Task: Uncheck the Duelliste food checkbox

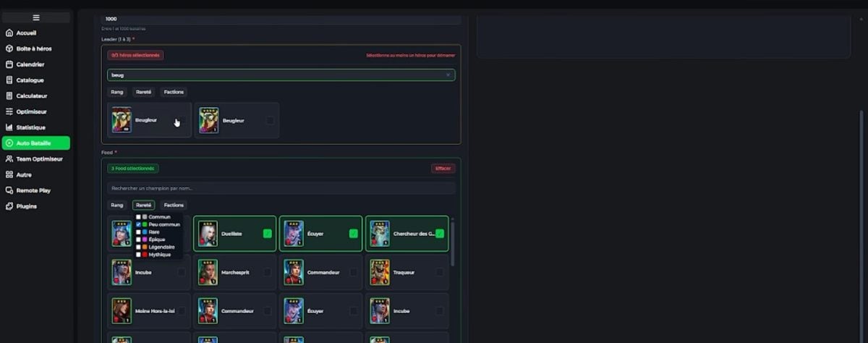Action: pyautogui.click(x=268, y=234)
